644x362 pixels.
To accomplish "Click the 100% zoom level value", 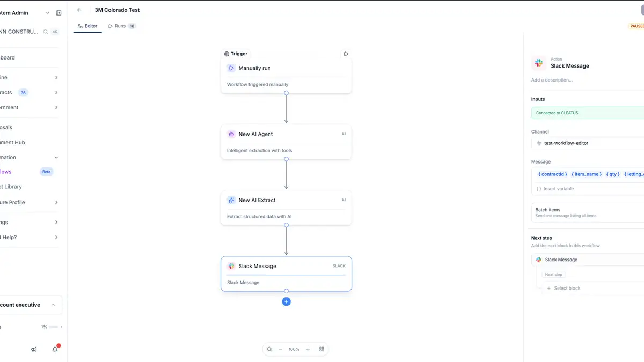I will (294, 349).
